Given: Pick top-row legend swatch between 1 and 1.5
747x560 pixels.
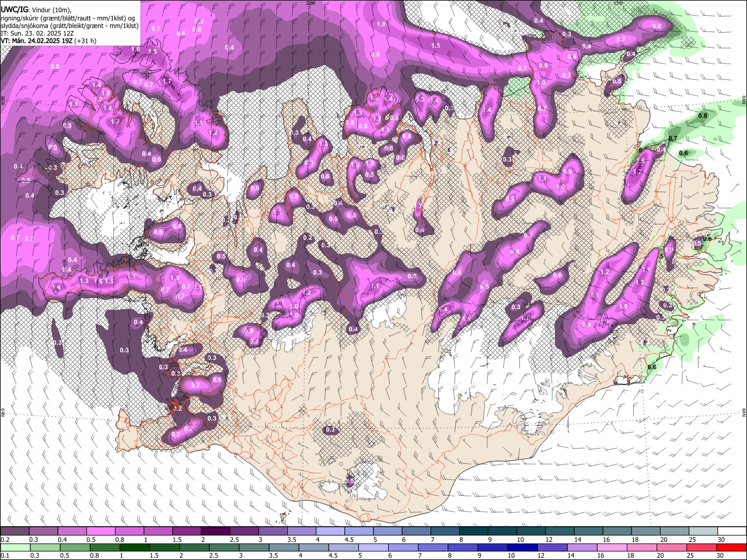Looking at the screenshot, I should click(x=159, y=531).
